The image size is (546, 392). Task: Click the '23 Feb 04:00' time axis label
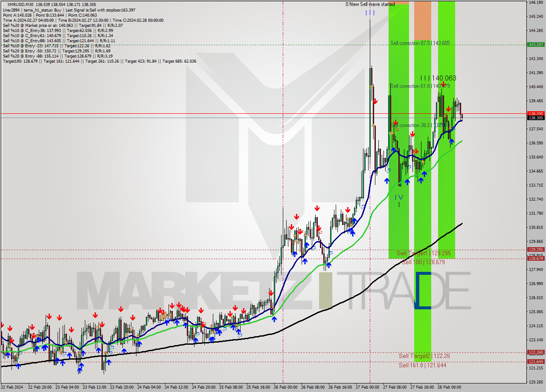click(x=67, y=387)
